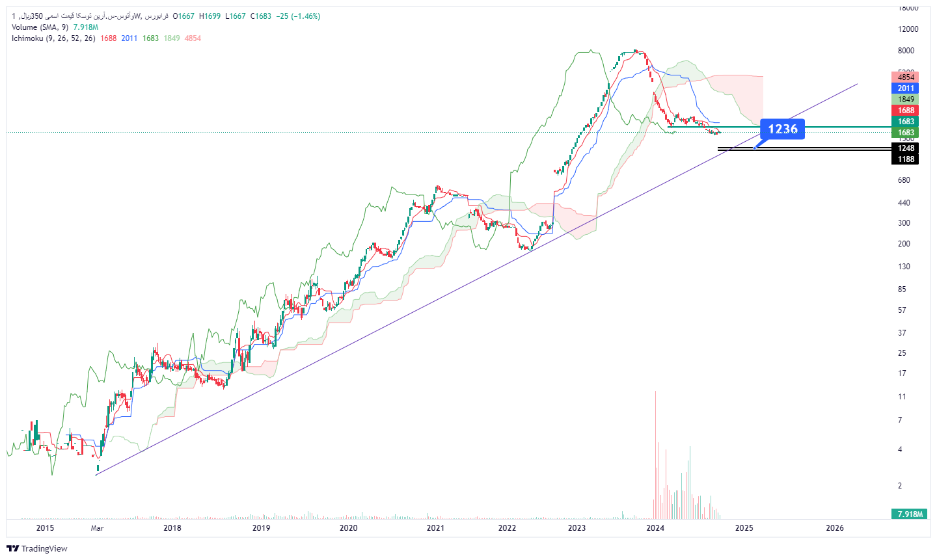This screenshot has width=937, height=560.
Task: Click the C1683 close value in header
Action: [261, 16]
